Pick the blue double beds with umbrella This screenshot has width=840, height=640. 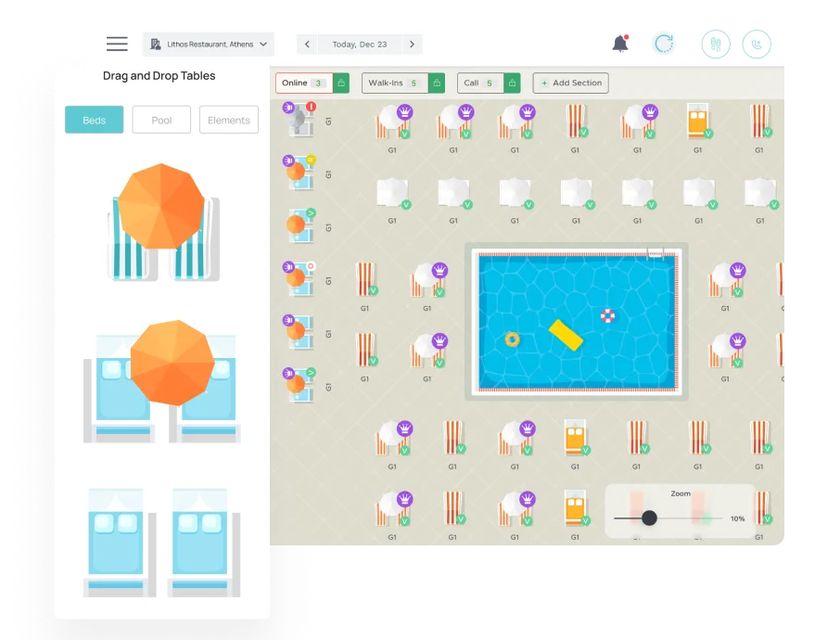(x=161, y=381)
